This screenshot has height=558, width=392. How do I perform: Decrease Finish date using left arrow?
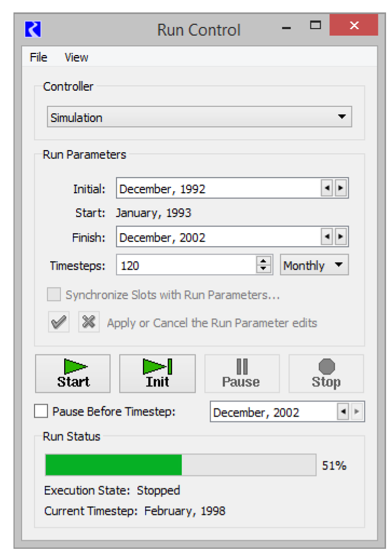[x=327, y=237]
